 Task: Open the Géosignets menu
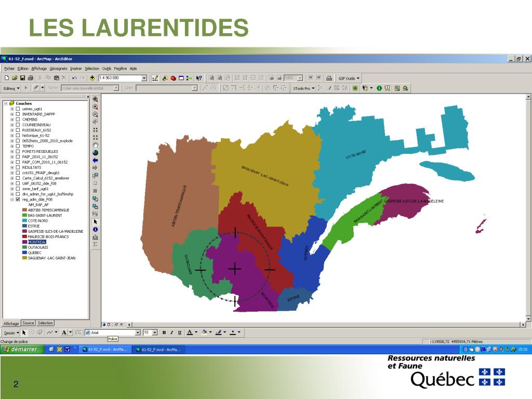(x=58, y=69)
